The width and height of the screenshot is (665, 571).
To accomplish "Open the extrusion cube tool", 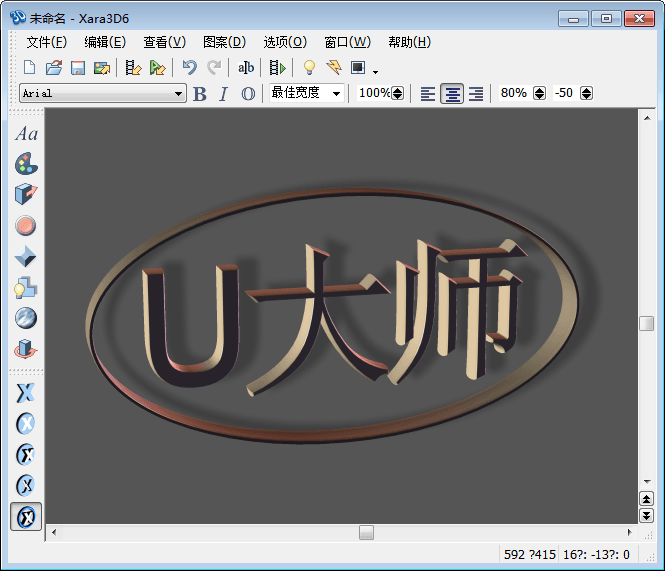I will point(26,194).
